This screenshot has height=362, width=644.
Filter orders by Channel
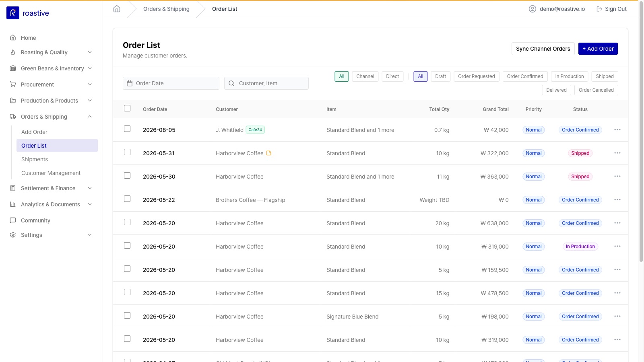click(365, 76)
